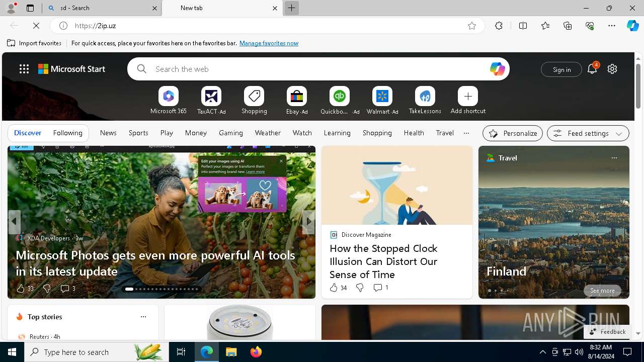This screenshot has width=644, height=362.
Task: Select the News feed category
Action: click(108, 133)
